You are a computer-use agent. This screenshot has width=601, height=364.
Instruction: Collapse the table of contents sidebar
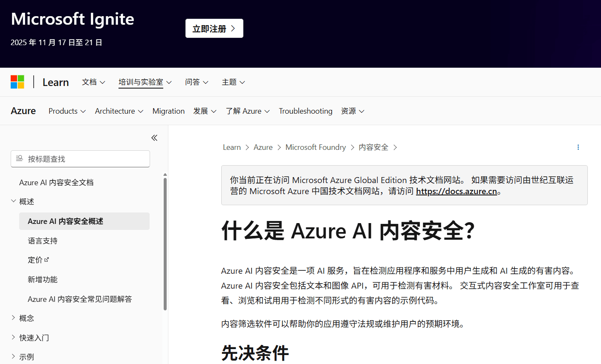coord(154,138)
